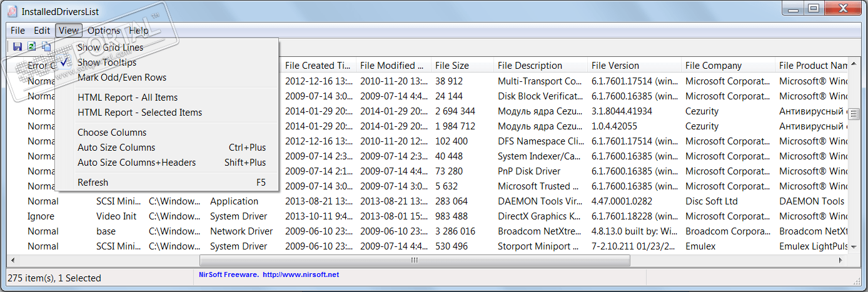Viewport: 868px width, 292px height.
Task: Click the horizontal scrollbar thumb
Action: [413, 259]
